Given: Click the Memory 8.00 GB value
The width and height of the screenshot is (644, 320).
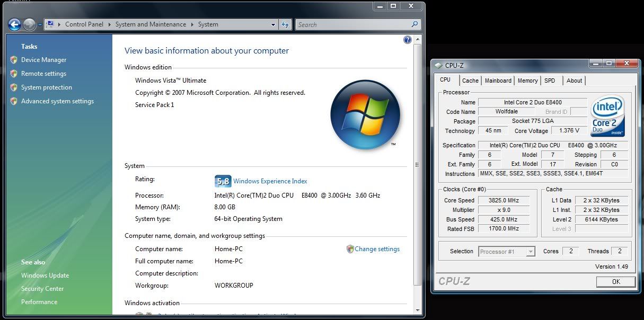Looking at the screenshot, I should pyautogui.click(x=225, y=207).
